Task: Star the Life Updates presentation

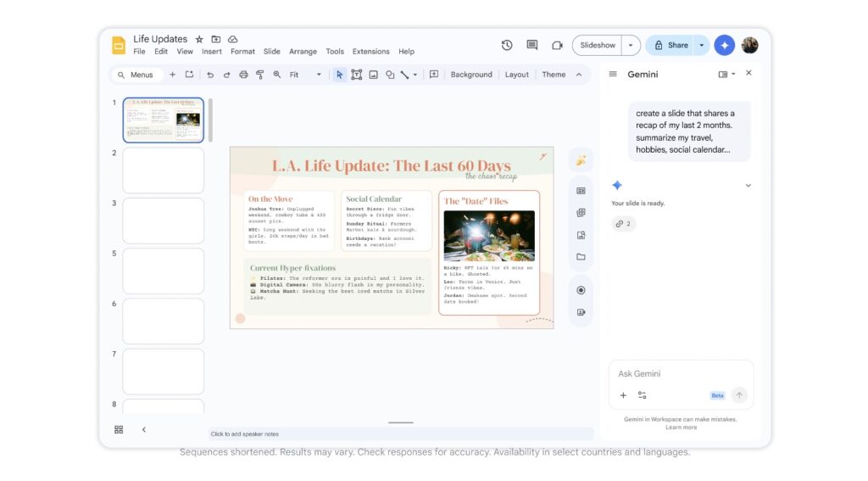Action: click(x=199, y=39)
